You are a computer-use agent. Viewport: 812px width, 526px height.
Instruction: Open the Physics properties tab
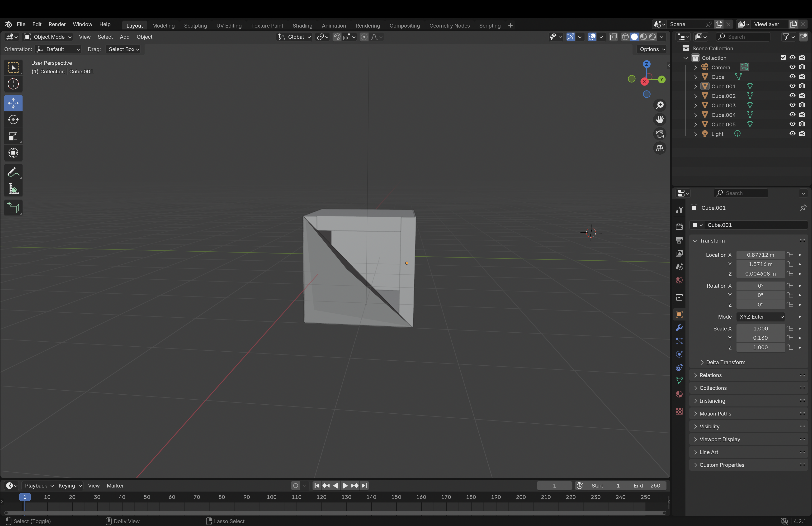pos(679,354)
